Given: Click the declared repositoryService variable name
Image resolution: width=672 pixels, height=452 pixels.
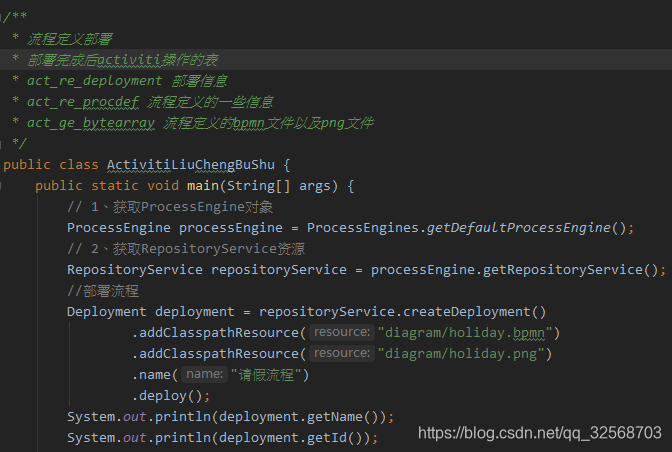Looking at the screenshot, I should pyautogui.click(x=279, y=270).
